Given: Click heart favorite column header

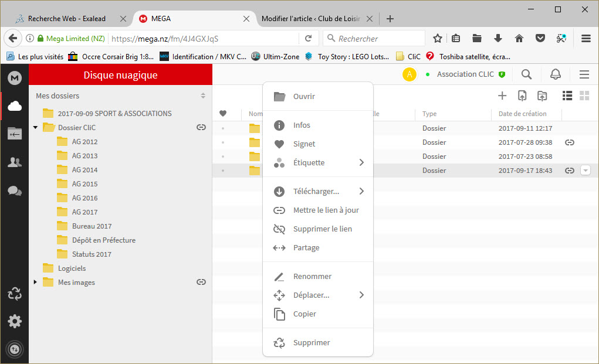Looking at the screenshot, I should coord(223,113).
